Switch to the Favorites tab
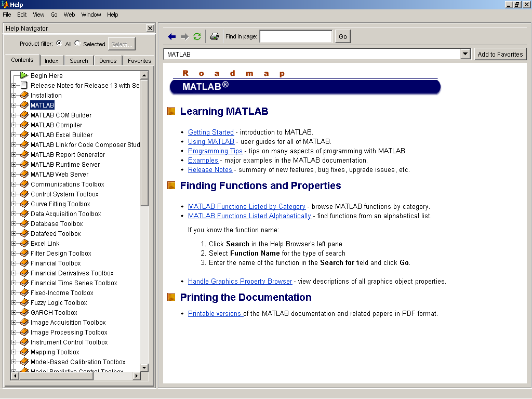 click(x=139, y=60)
